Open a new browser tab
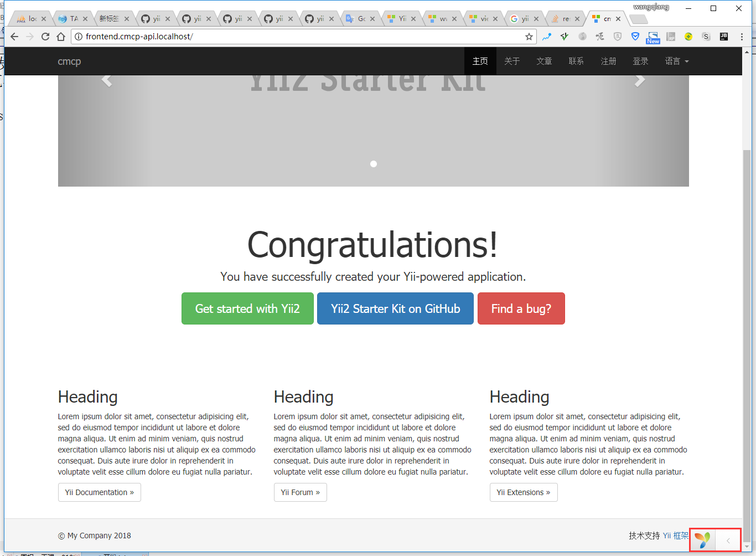 click(x=638, y=19)
